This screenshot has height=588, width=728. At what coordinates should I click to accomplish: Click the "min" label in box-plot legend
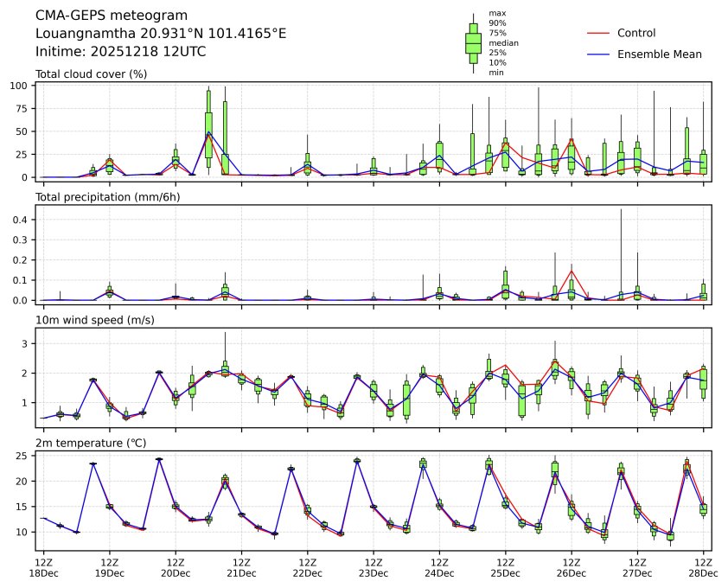[496, 73]
